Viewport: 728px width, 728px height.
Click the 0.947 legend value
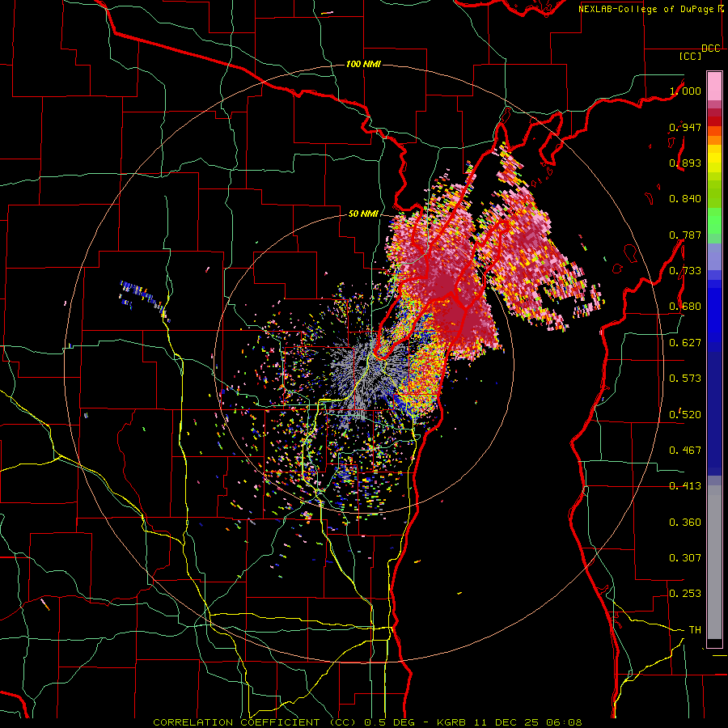point(685,127)
